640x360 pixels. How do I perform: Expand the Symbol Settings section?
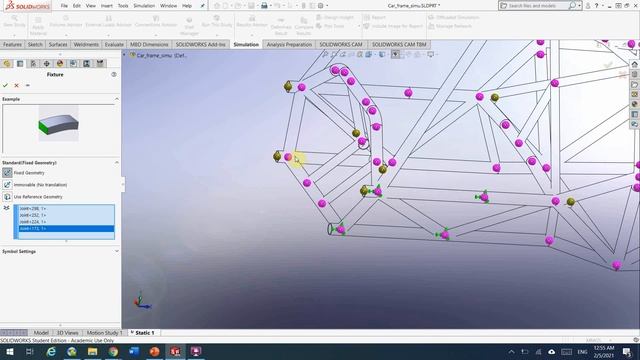(x=116, y=251)
